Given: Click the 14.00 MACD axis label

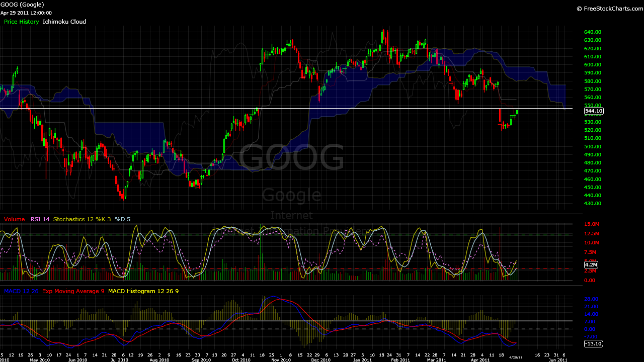Looking at the screenshot, I should (x=591, y=314).
